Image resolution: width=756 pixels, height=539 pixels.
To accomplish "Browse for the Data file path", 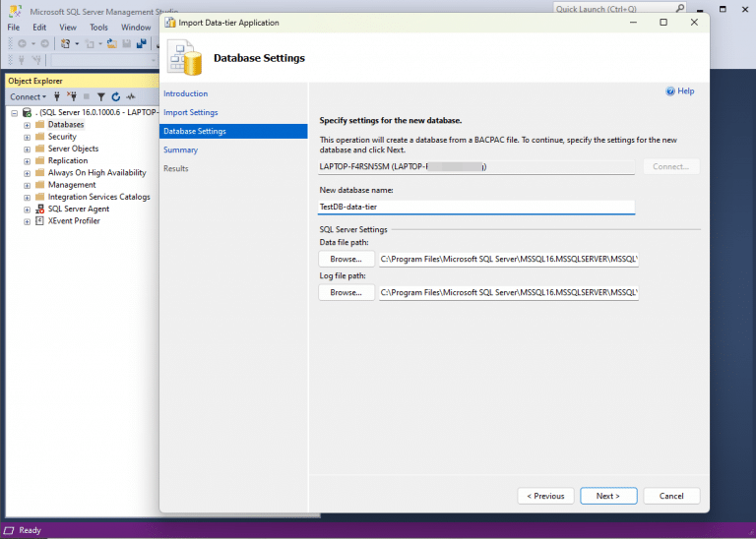I will pos(346,259).
